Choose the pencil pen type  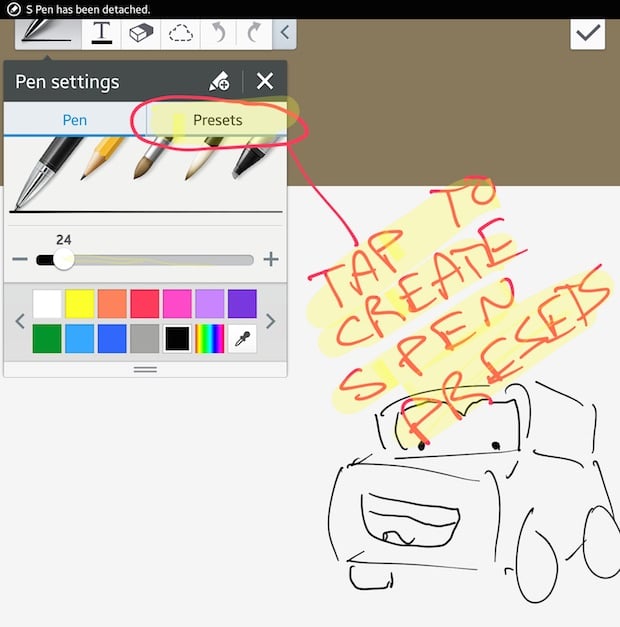[x=103, y=158]
